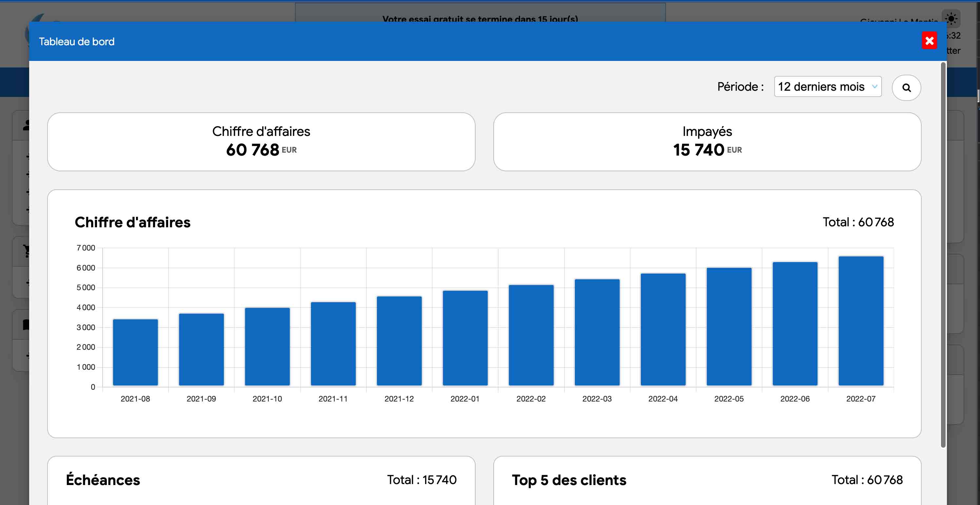980x505 pixels.
Task: Click the 7 000 y-axis label
Action: tap(86, 248)
